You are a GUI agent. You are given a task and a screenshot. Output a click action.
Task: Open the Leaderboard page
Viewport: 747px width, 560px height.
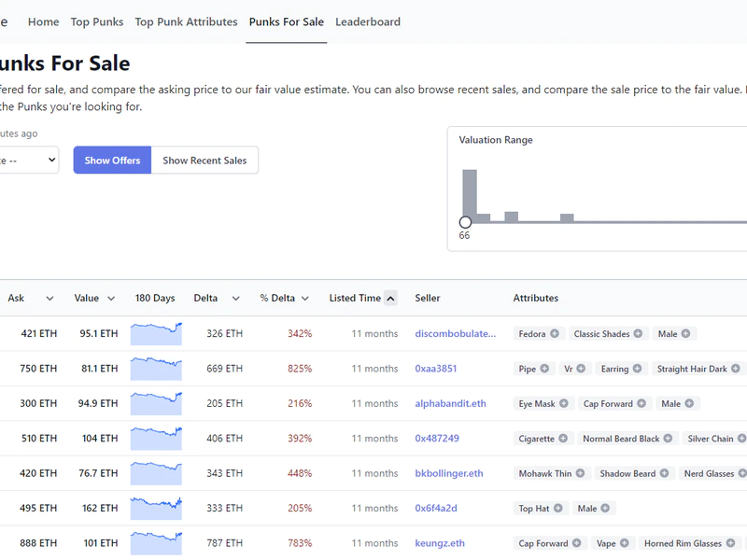click(368, 21)
